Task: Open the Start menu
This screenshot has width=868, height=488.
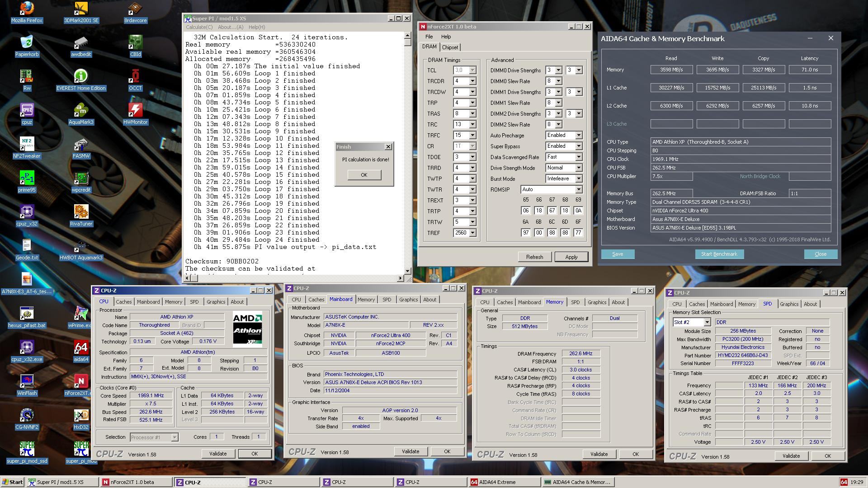Action: tap(12, 482)
